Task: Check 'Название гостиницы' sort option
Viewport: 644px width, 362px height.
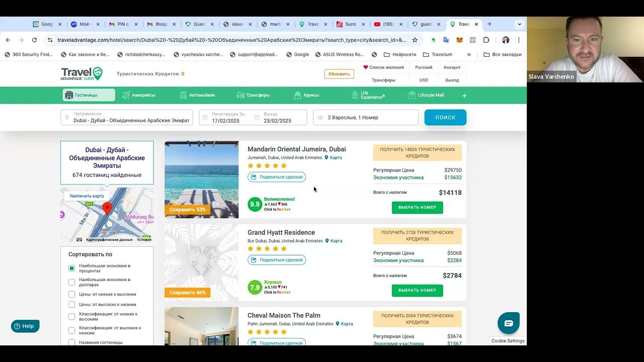Action: 72,342
